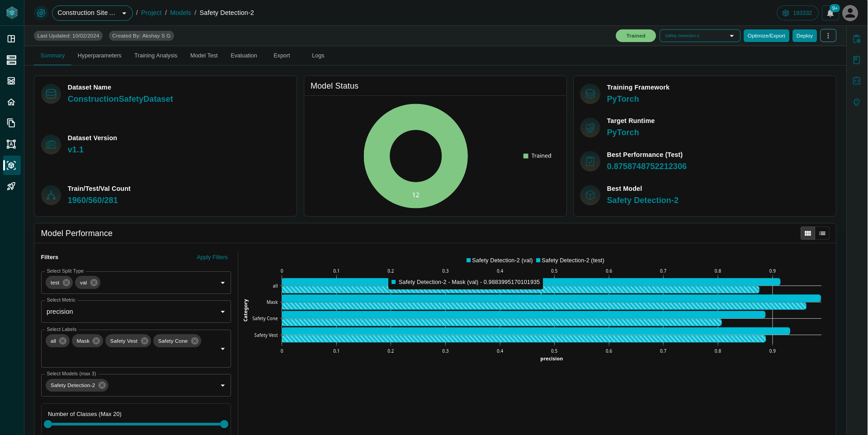Click the Mask (val) precision bar
This screenshot has height=435, width=868.
pyautogui.click(x=551, y=298)
